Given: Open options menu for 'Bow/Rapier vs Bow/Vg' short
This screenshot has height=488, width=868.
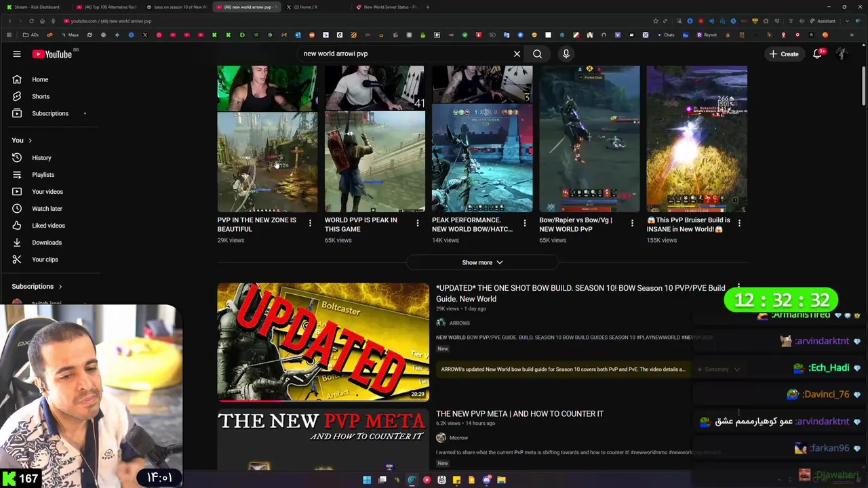Looking at the screenshot, I should (x=632, y=223).
